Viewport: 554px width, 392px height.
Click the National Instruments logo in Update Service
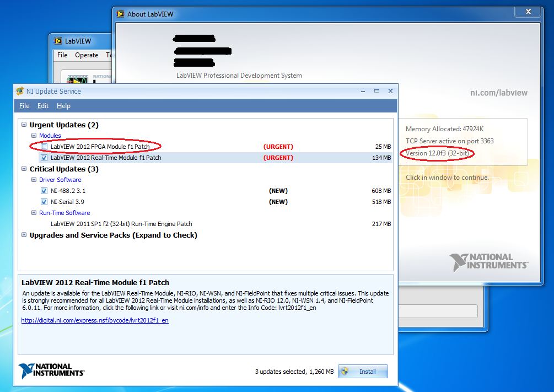pos(52,371)
